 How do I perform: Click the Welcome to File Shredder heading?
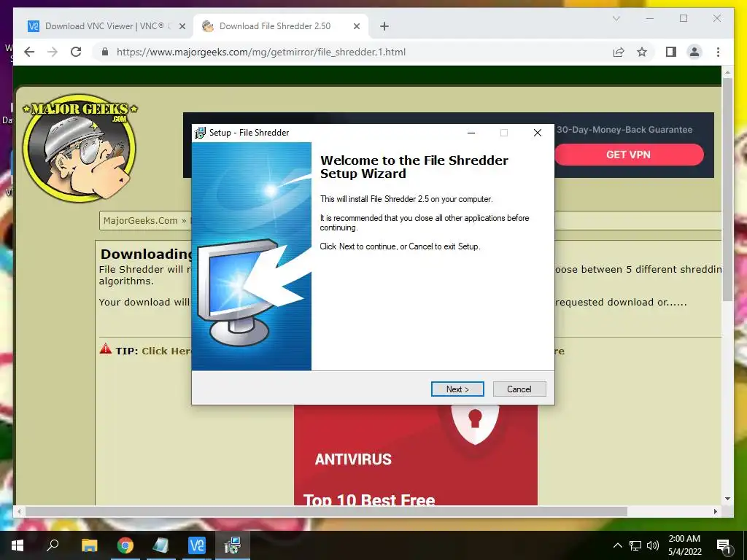[x=414, y=167]
